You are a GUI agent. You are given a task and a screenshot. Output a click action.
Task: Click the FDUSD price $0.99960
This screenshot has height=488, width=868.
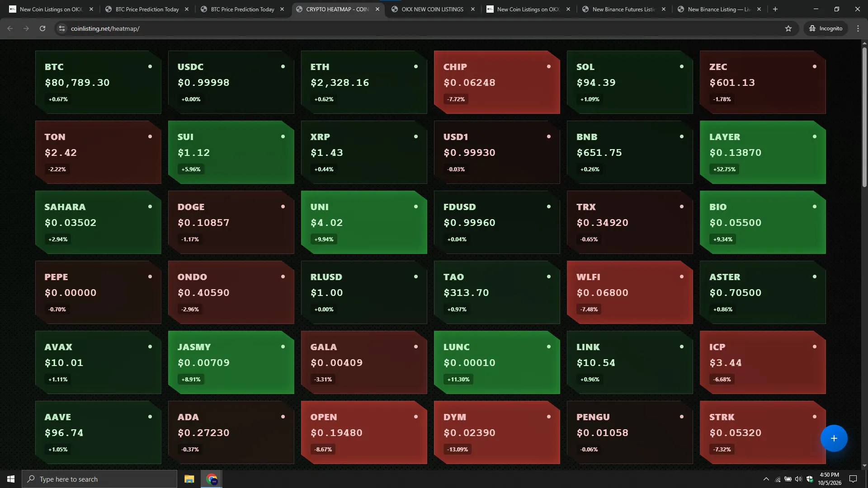tap(470, 223)
